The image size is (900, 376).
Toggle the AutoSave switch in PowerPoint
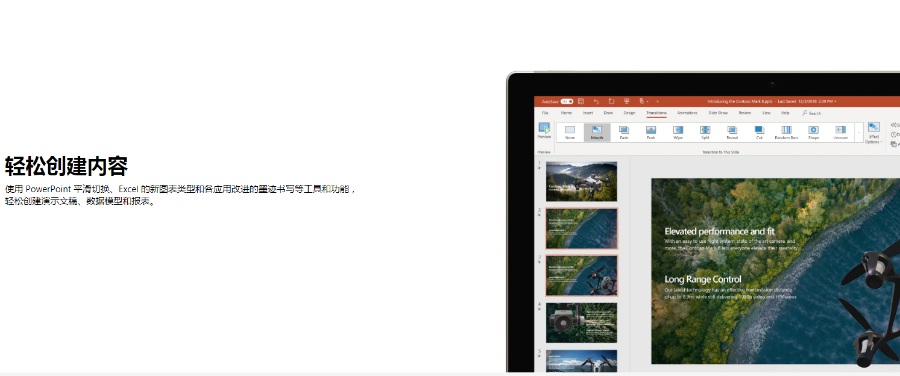[x=567, y=102]
